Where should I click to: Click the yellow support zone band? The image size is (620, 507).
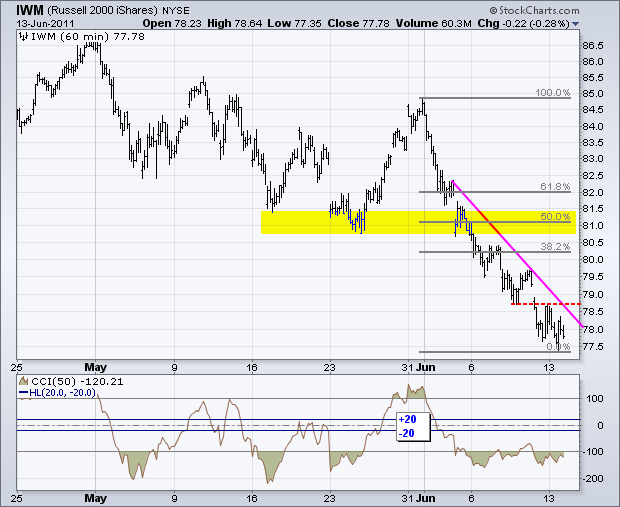pos(418,222)
